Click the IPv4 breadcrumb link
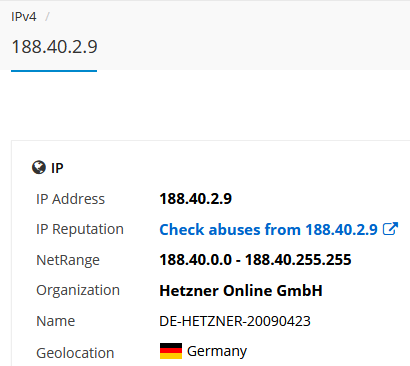Image resolution: width=410 pixels, height=366 pixels. 24,17
